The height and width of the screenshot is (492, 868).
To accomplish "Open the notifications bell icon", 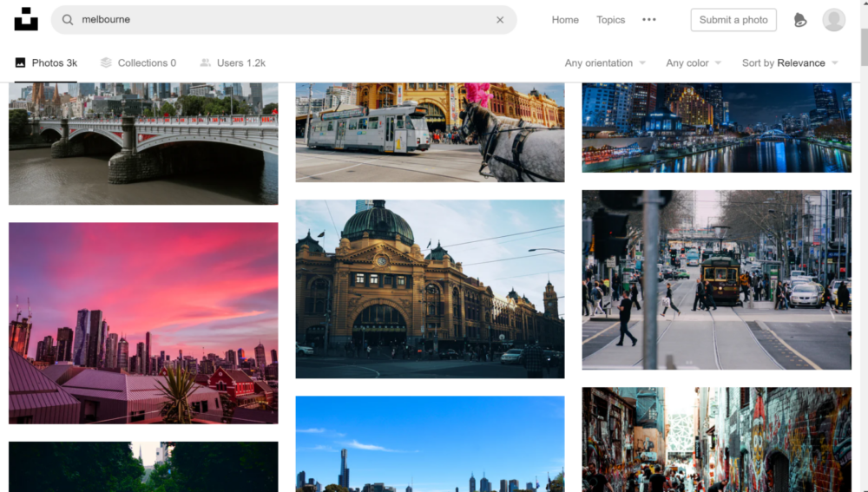I will (800, 20).
